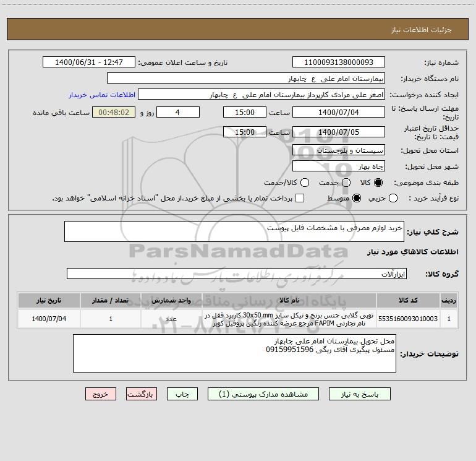Viewport: 476px width, 461px height.
Task: Tick the اسناد خزانه اسلامی payment checkbox
Action: pyautogui.click(x=300, y=198)
